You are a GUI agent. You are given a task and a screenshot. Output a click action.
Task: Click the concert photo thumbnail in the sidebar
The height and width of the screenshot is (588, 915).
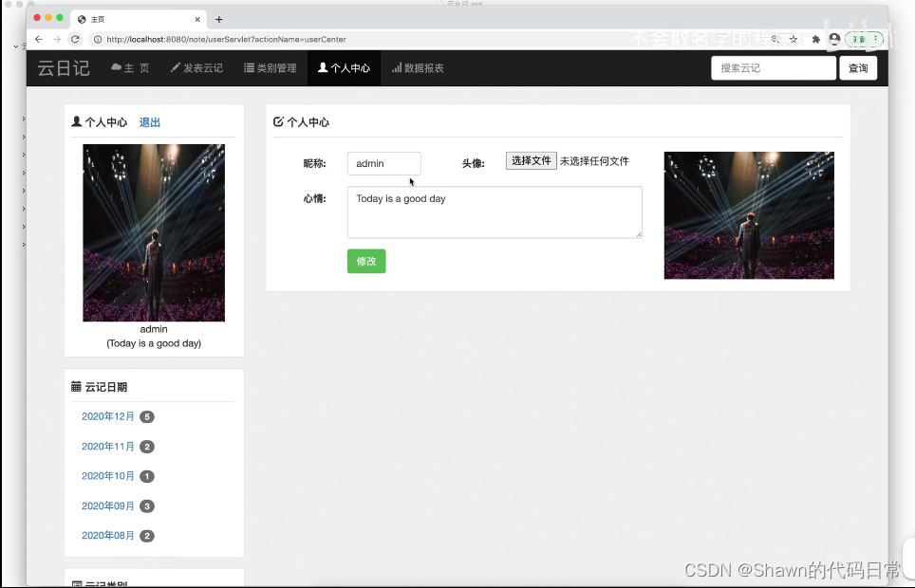click(x=153, y=232)
